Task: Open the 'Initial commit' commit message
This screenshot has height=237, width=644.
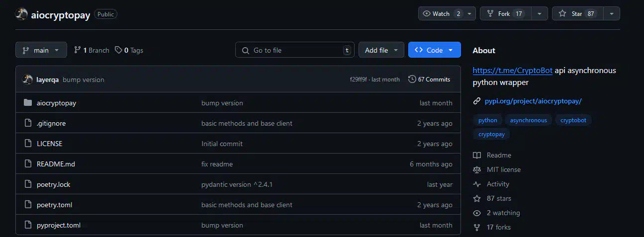Action: (x=222, y=144)
